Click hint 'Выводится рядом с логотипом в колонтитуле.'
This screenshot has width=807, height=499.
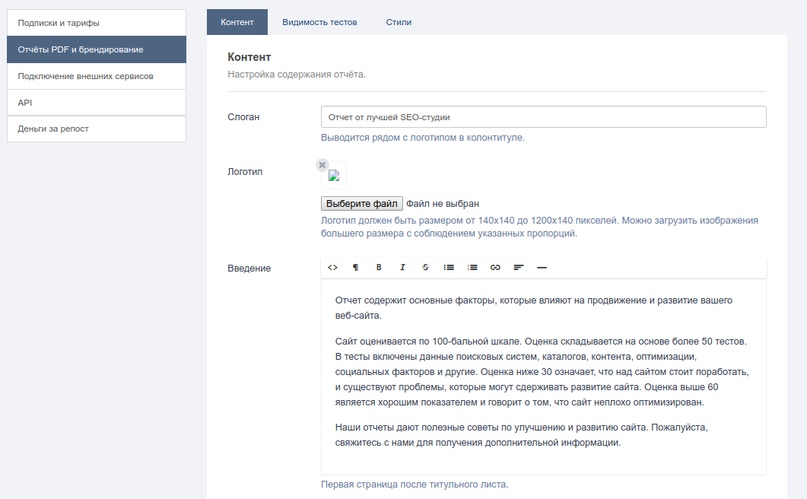[423, 137]
